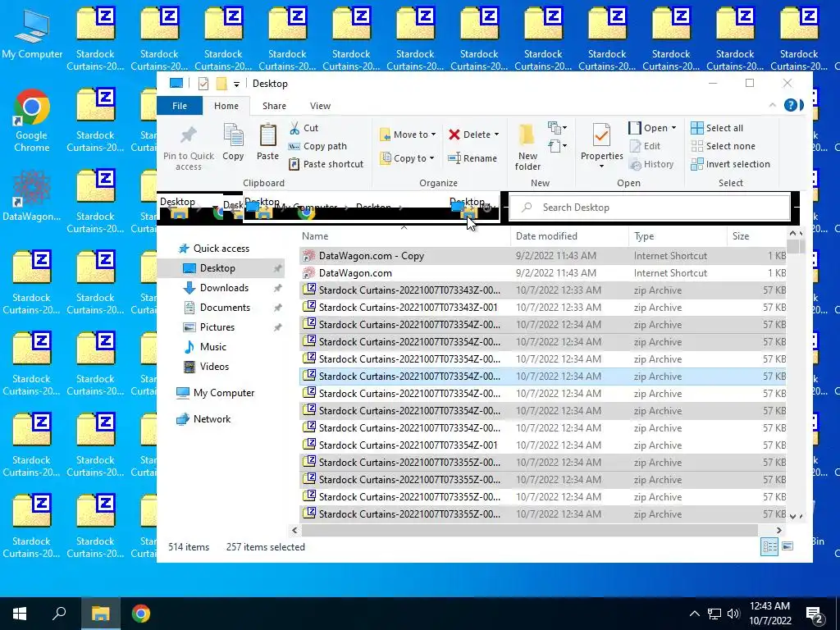Open Documents in the navigation pane
Image resolution: width=840 pixels, height=630 pixels.
pyautogui.click(x=225, y=308)
